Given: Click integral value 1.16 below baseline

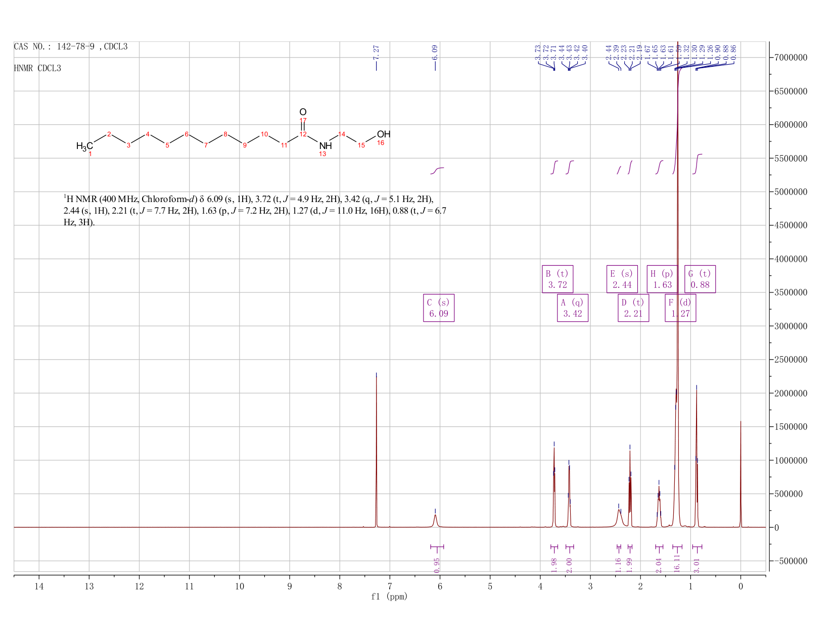Looking at the screenshot, I should pos(618,565).
